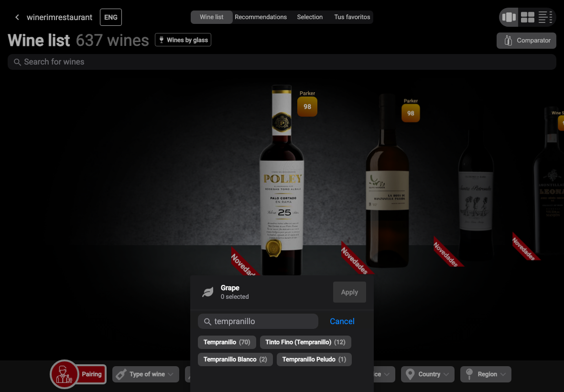Select the Poley Palo Cortado bottle
Image resolution: width=564 pixels, height=392 pixels.
(282, 180)
